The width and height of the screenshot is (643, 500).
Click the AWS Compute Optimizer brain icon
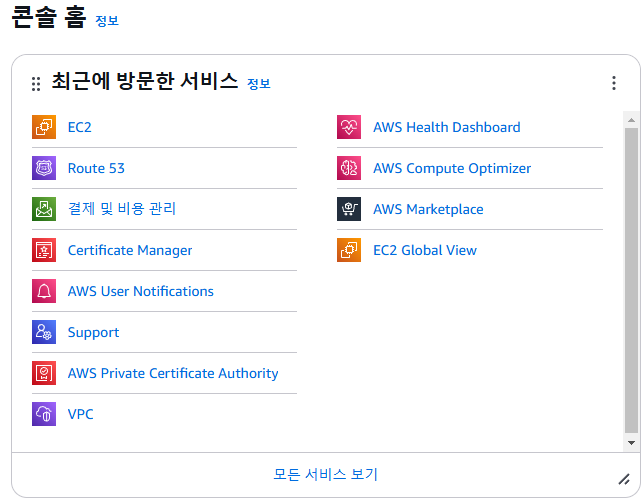click(349, 168)
